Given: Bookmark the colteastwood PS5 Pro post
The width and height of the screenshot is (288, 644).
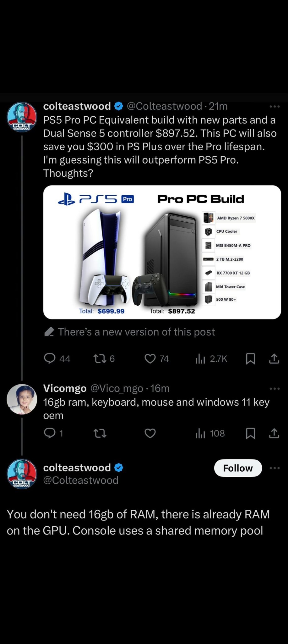Looking at the screenshot, I should click(250, 358).
